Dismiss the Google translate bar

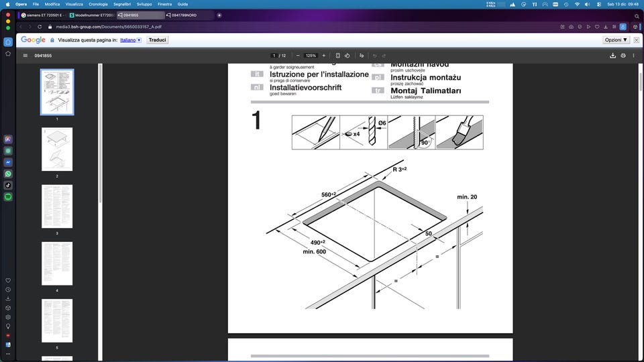(636, 40)
